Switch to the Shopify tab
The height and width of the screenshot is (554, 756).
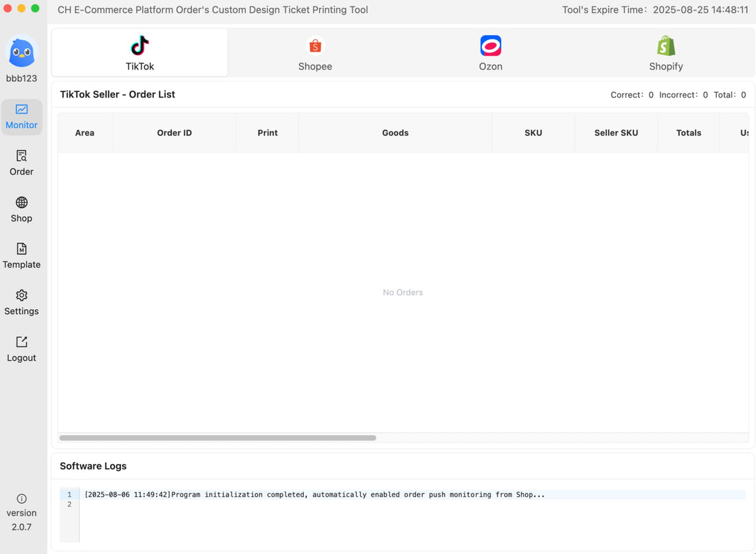click(665, 54)
